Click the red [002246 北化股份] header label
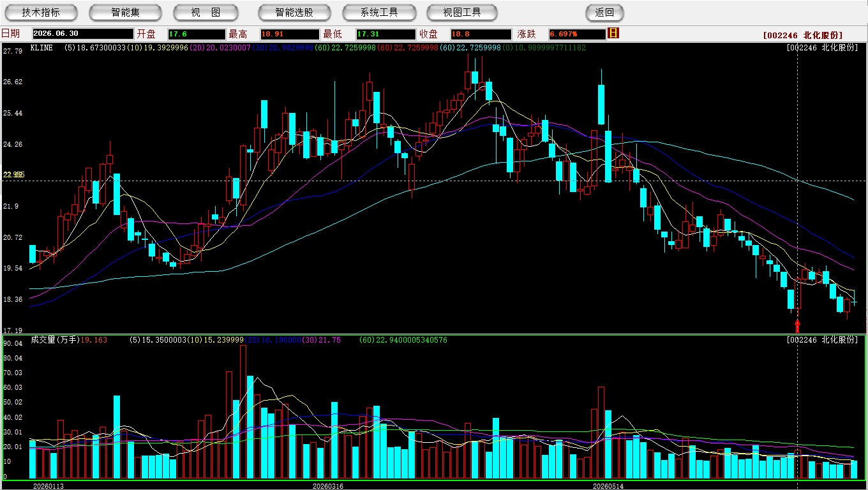The image size is (868, 490). pyautogui.click(x=803, y=35)
